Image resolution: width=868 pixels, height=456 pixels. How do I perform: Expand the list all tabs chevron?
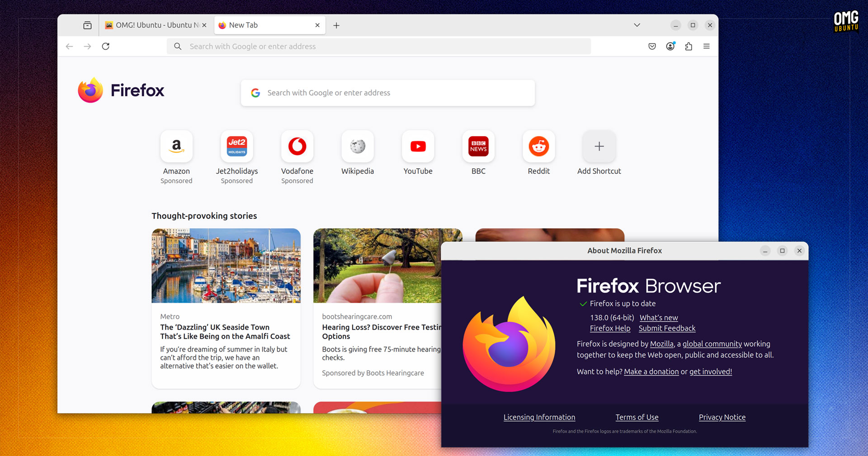point(637,25)
